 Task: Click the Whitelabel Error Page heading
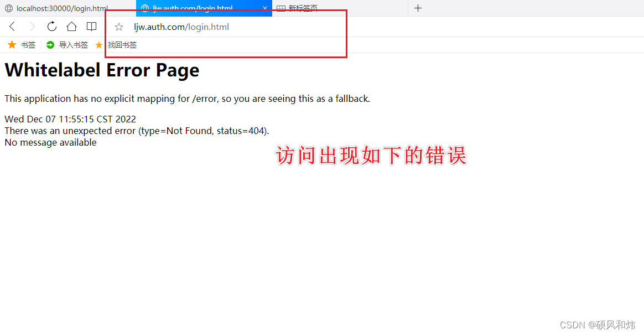coord(102,70)
